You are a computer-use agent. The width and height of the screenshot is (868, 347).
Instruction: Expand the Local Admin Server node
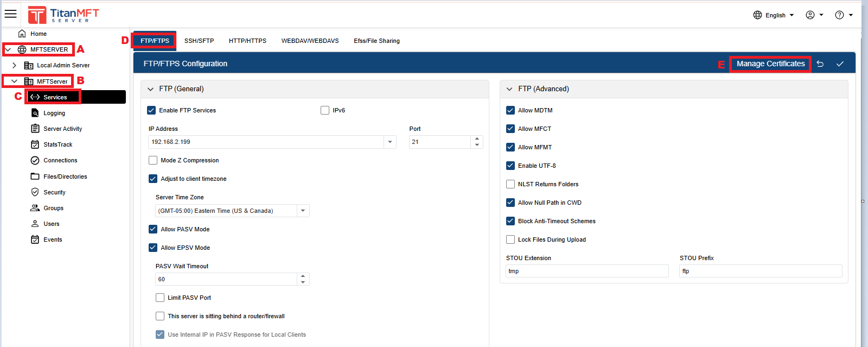pos(15,65)
